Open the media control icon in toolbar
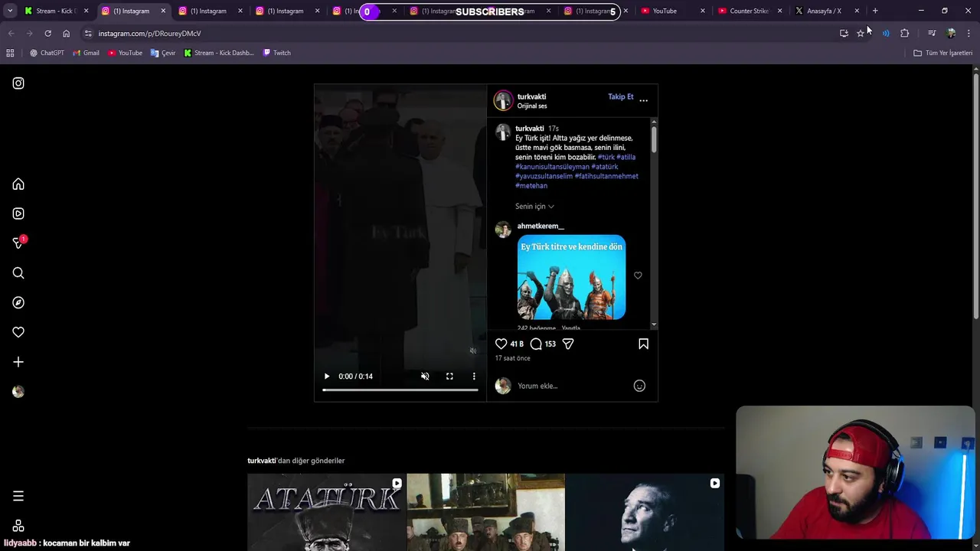980x551 pixels. [932, 34]
